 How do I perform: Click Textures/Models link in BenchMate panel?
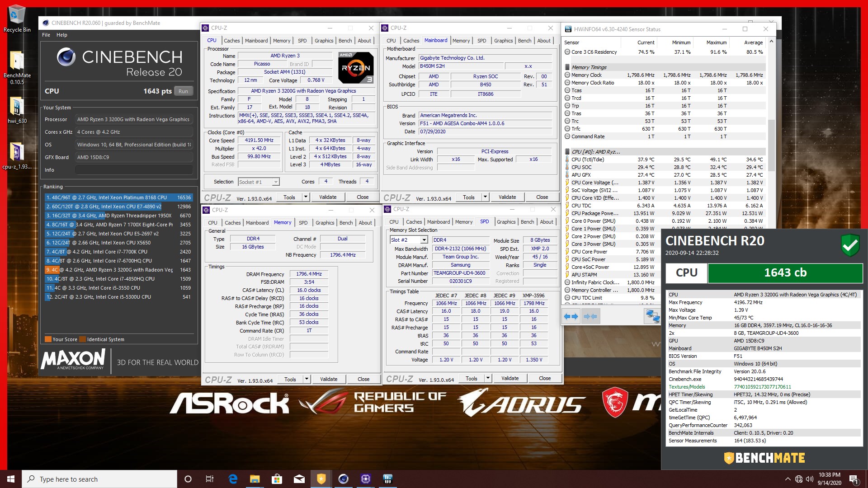(x=687, y=387)
